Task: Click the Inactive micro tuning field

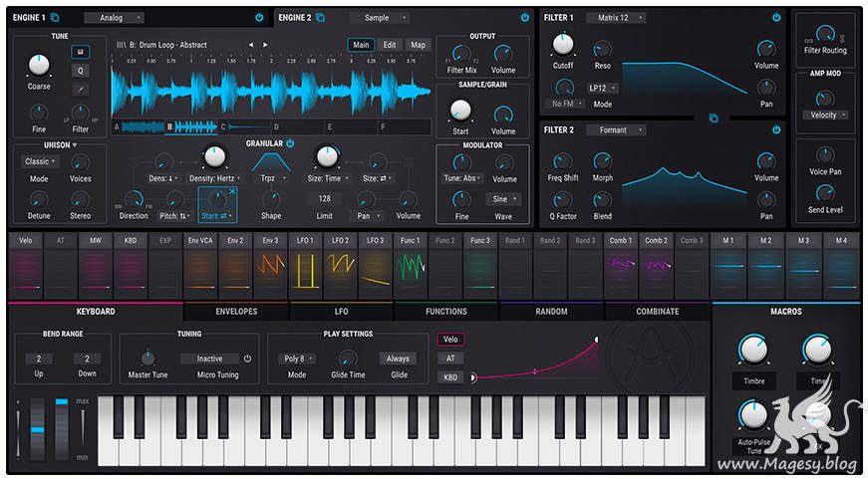Action: 210,359
